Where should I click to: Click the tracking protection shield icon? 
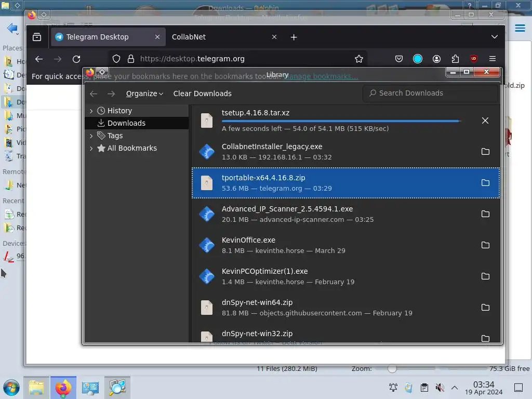(116, 59)
